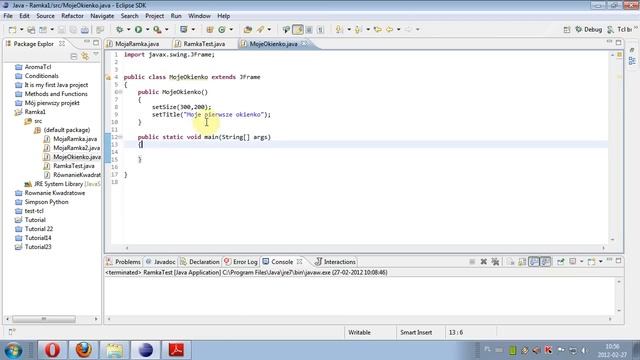
Task: Click the Last Edit Location arrow icon
Action: pos(378,29)
